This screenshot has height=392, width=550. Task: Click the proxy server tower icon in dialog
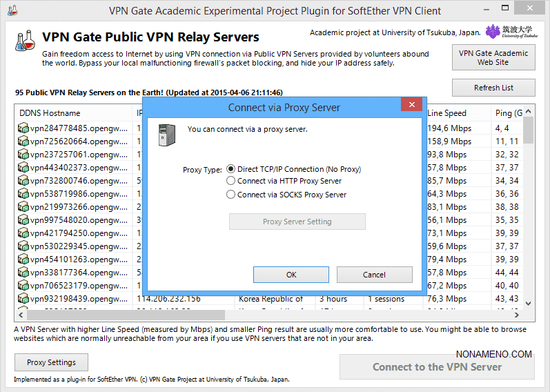point(167,135)
